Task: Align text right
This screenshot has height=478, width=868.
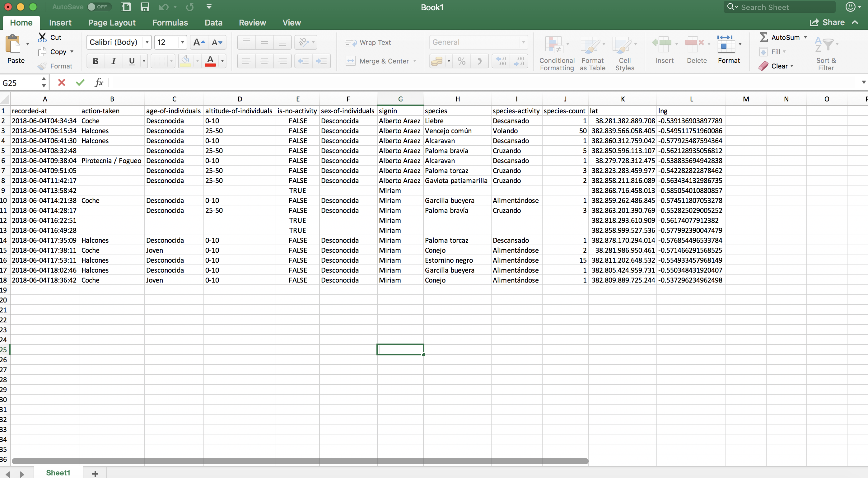Action: point(282,61)
